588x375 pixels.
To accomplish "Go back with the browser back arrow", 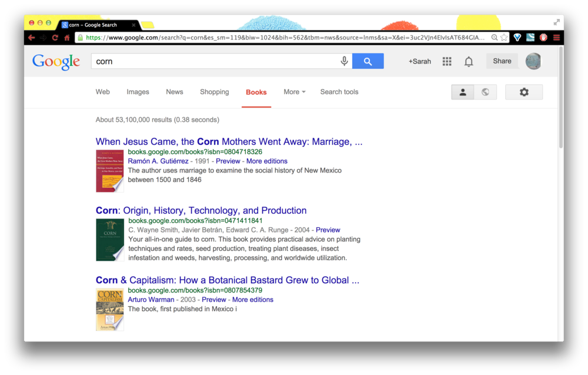I will click(32, 38).
